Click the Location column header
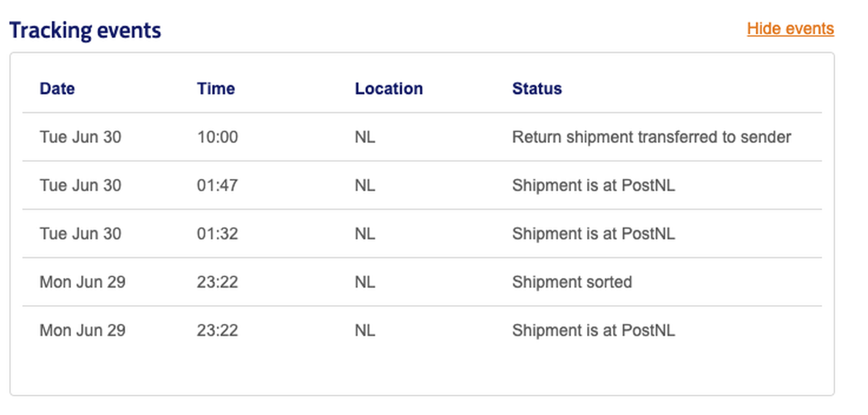 [x=389, y=89]
